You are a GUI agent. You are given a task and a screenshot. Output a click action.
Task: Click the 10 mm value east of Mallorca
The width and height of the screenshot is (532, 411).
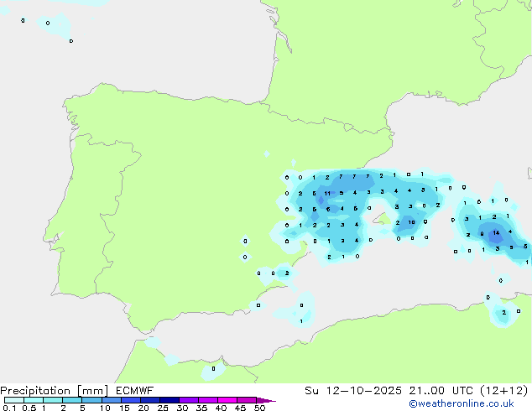pos(411,222)
